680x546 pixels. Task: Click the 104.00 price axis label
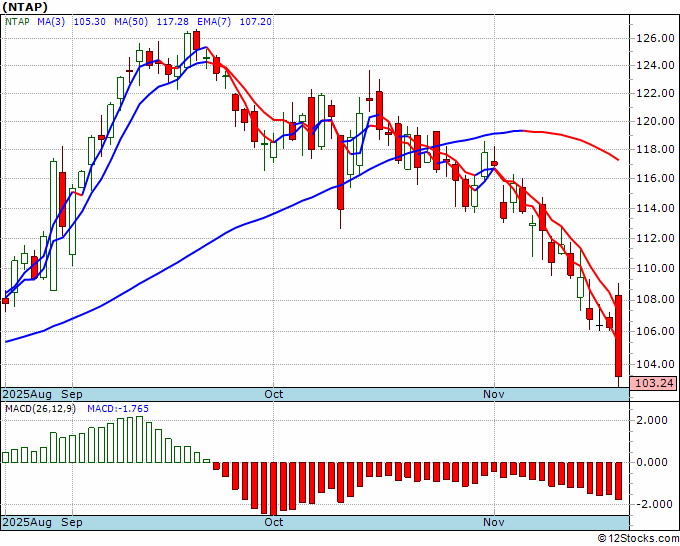pos(655,364)
